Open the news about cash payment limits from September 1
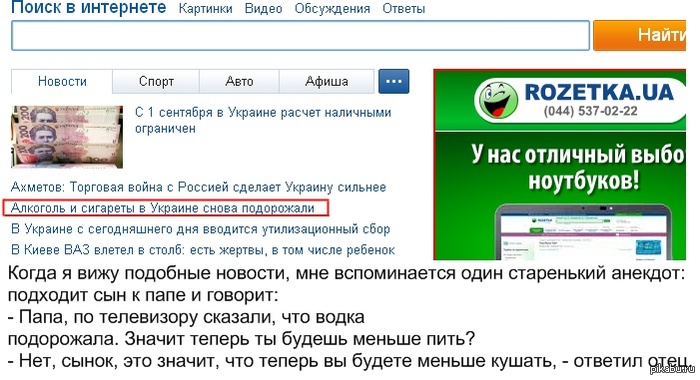The width and height of the screenshot is (700, 380). [x=263, y=120]
